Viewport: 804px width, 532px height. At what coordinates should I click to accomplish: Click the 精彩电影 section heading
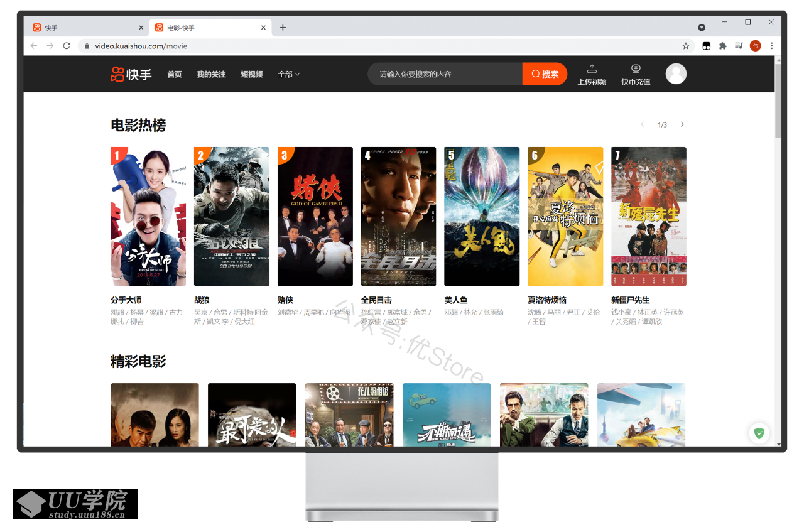[x=138, y=361]
